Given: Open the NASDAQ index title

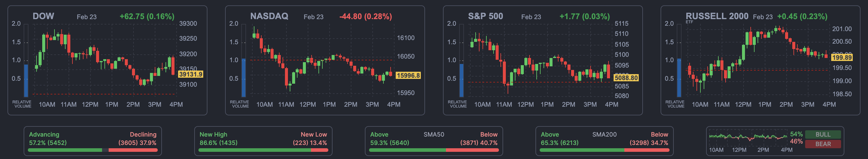Looking at the screenshot, I should 269,16.
